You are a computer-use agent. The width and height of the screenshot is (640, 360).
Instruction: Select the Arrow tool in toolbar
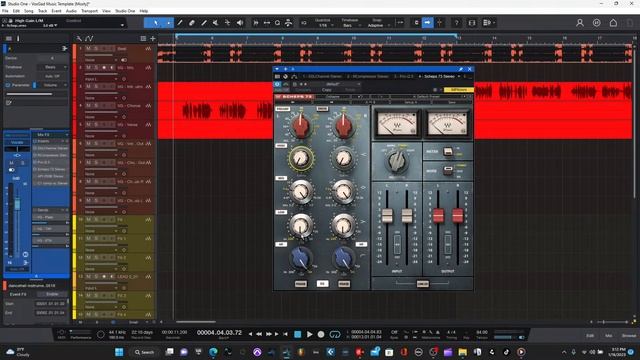click(155, 23)
